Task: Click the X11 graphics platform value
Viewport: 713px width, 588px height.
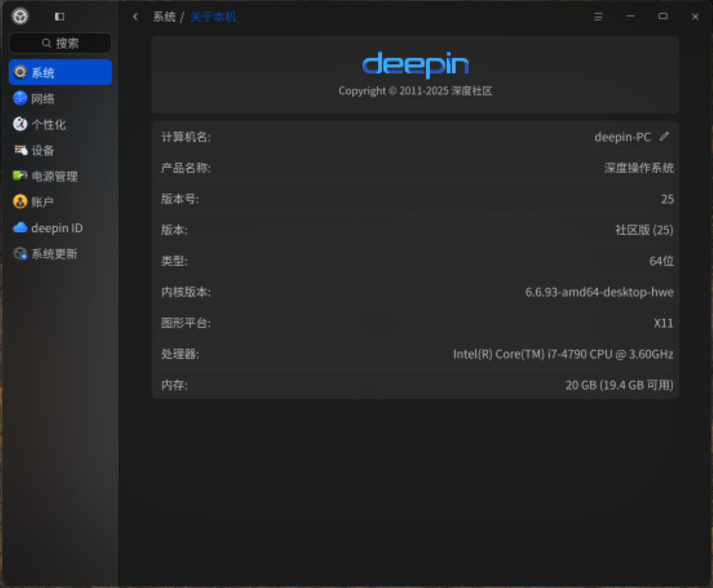Action: point(663,323)
